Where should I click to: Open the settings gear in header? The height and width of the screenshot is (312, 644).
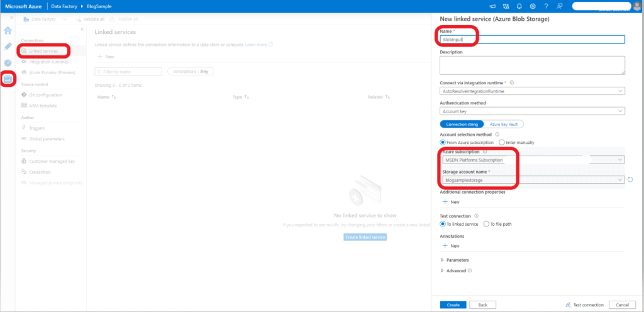point(533,6)
